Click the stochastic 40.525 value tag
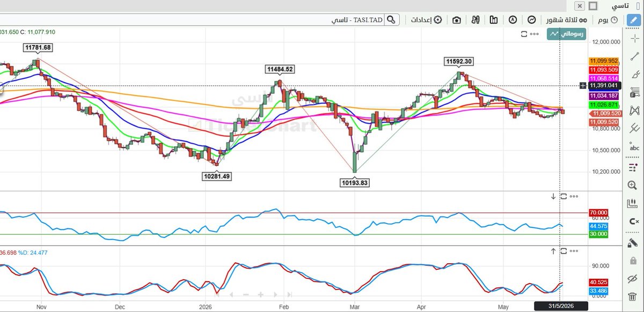This screenshot has height=312, width=644. pyautogui.click(x=598, y=281)
